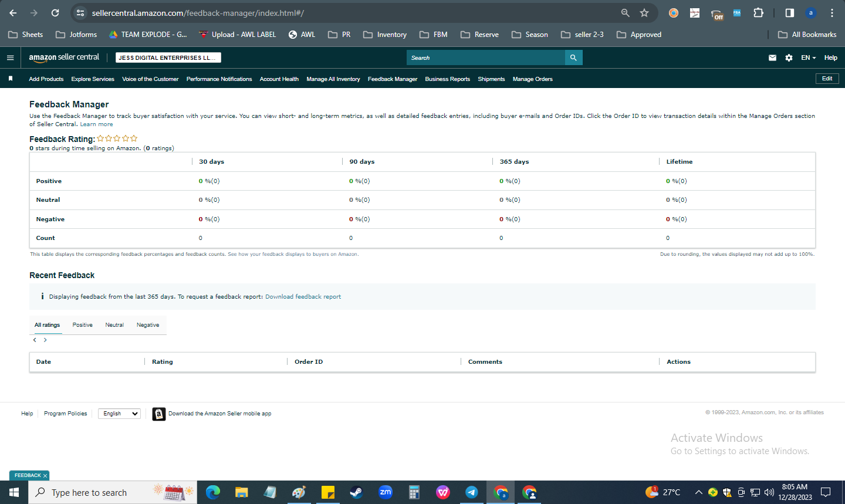Open the Seller Central hamburger menu
The height and width of the screenshot is (504, 845).
coord(10,57)
